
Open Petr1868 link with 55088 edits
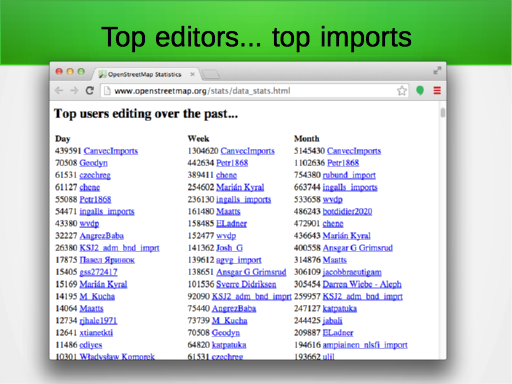click(95, 199)
